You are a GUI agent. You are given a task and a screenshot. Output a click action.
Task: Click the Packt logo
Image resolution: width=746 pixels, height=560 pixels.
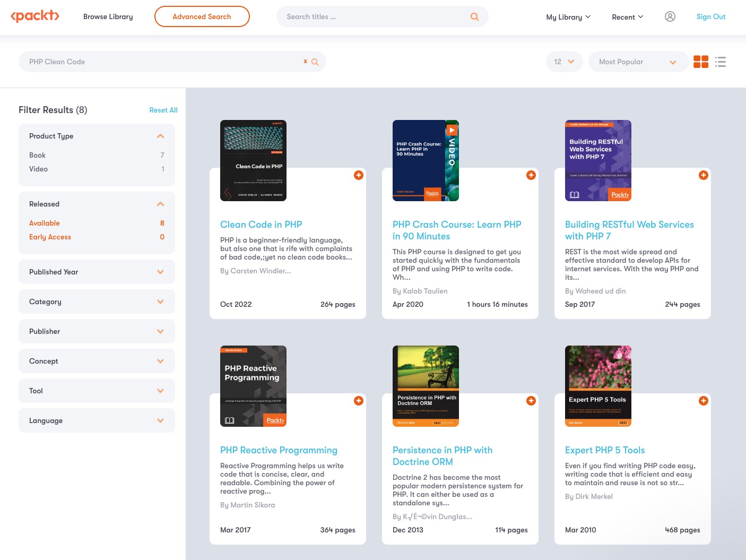point(35,16)
